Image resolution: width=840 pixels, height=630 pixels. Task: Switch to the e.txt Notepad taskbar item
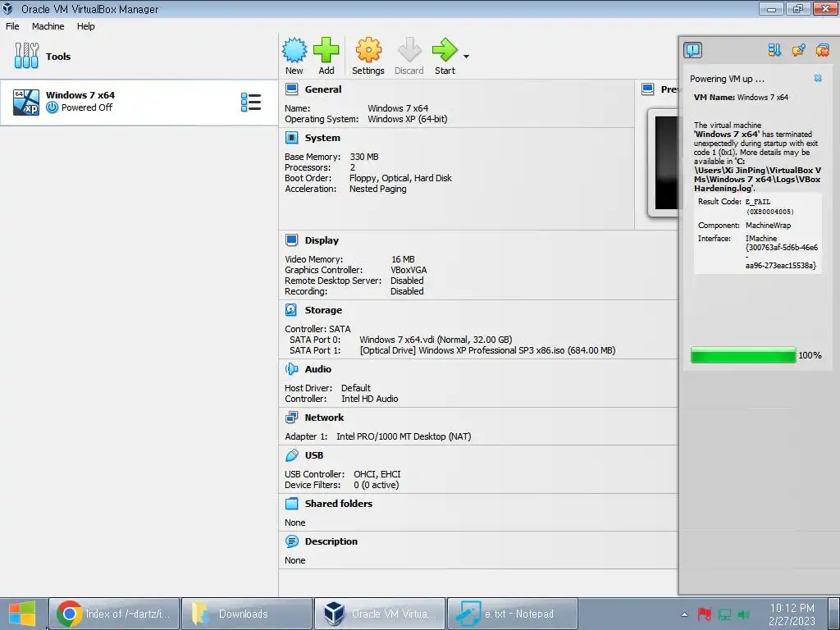(512, 614)
